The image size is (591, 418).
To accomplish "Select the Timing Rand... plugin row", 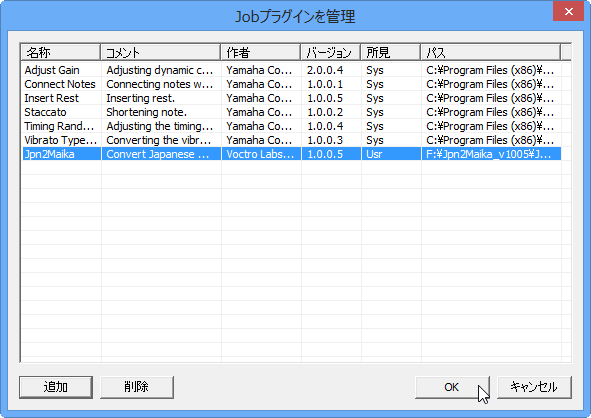I will 291,126.
